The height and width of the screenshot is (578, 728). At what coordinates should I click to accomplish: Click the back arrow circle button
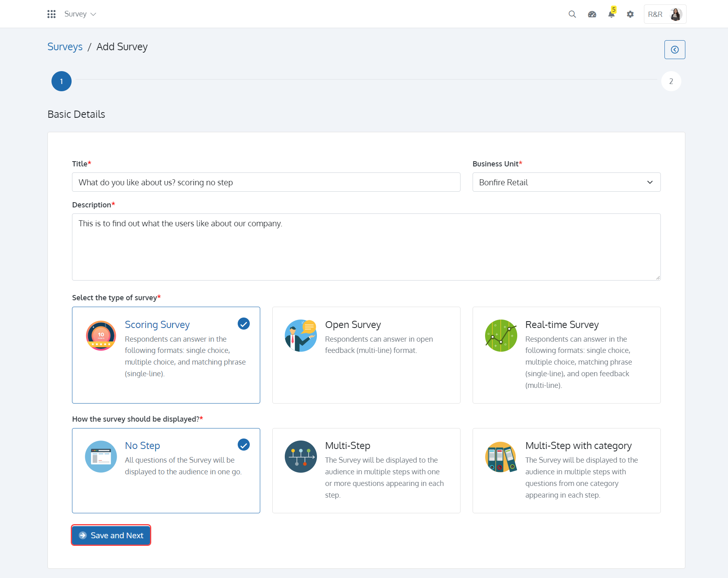[675, 49]
